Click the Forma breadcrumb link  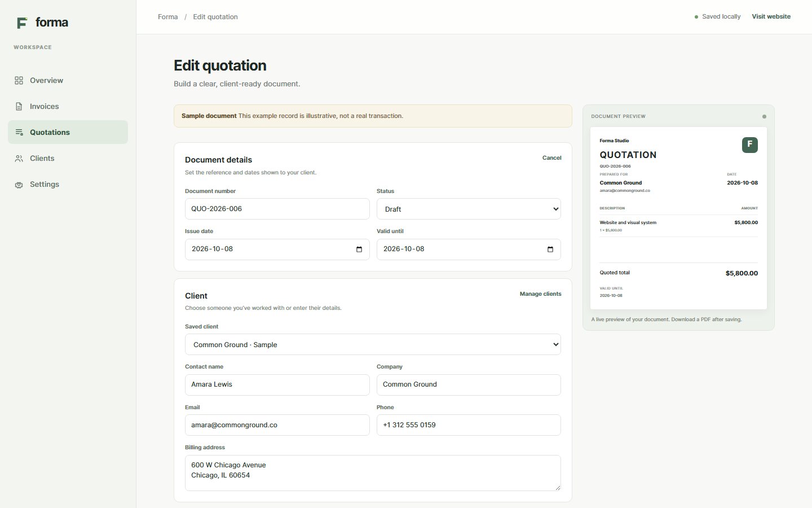167,17
